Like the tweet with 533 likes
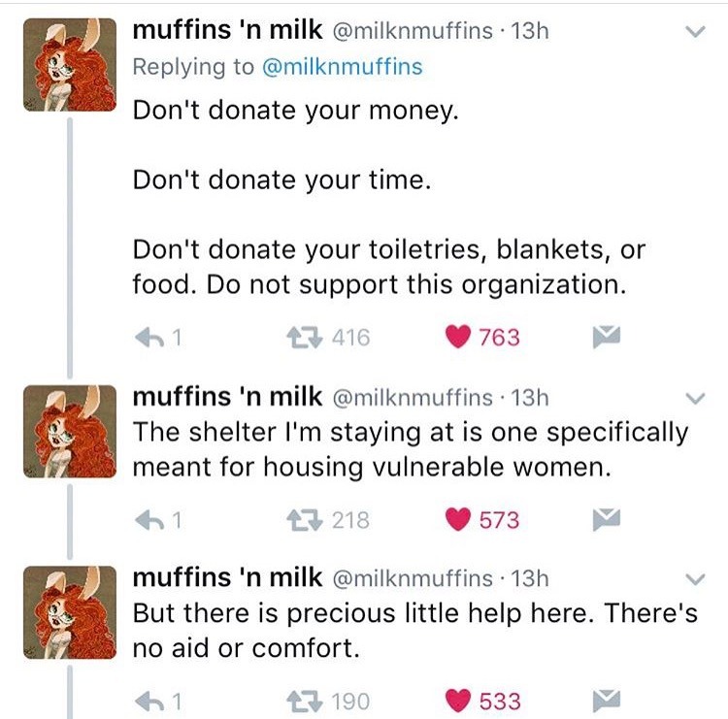 coord(457,701)
